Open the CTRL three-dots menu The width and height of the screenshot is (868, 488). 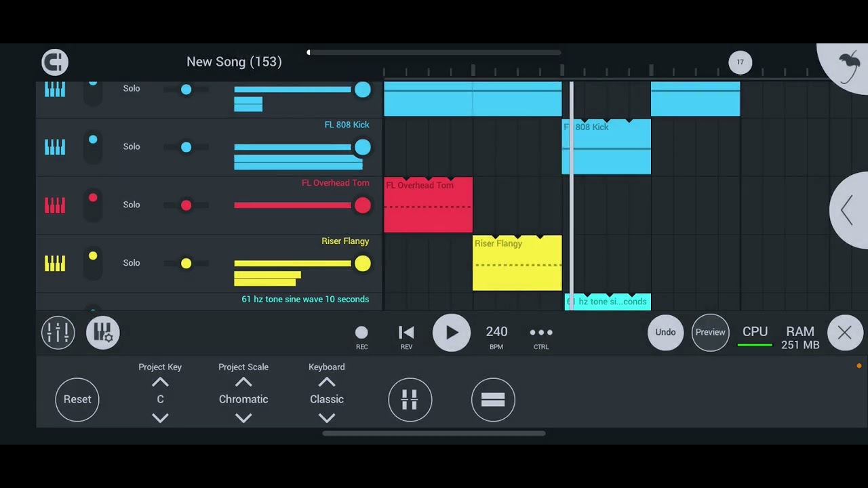click(541, 337)
